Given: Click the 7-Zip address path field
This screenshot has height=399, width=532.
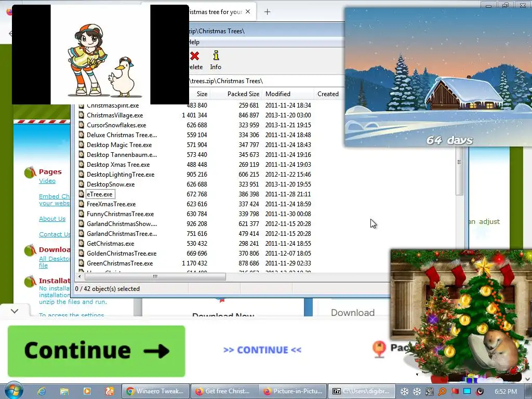Looking at the screenshot, I should point(267,81).
